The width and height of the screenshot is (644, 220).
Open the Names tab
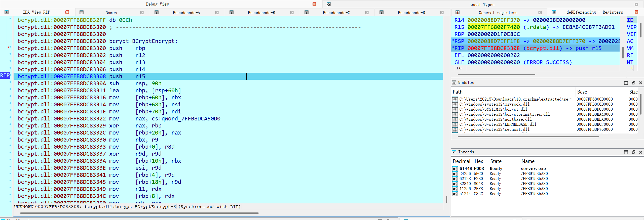point(111,13)
